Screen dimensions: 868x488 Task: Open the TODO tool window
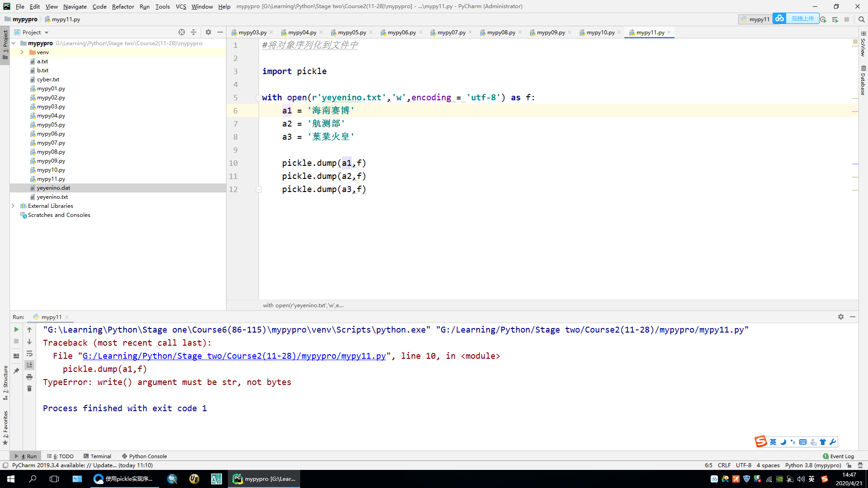click(61, 456)
